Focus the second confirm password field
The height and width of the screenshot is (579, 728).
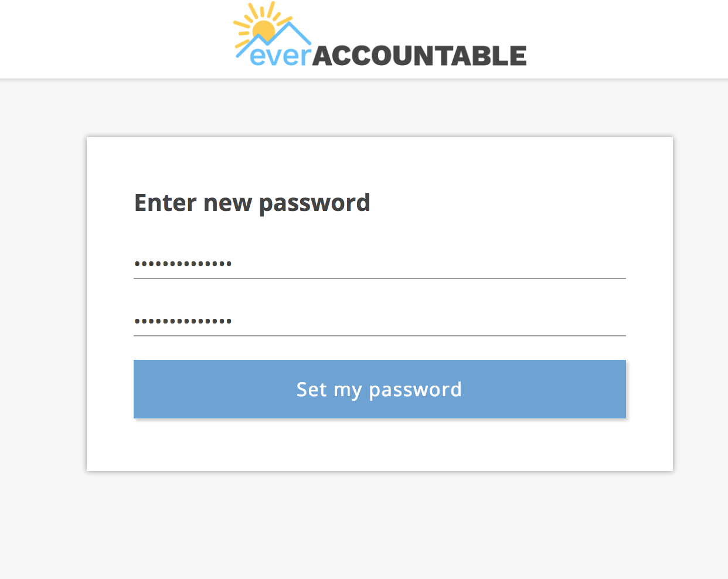[380, 321]
